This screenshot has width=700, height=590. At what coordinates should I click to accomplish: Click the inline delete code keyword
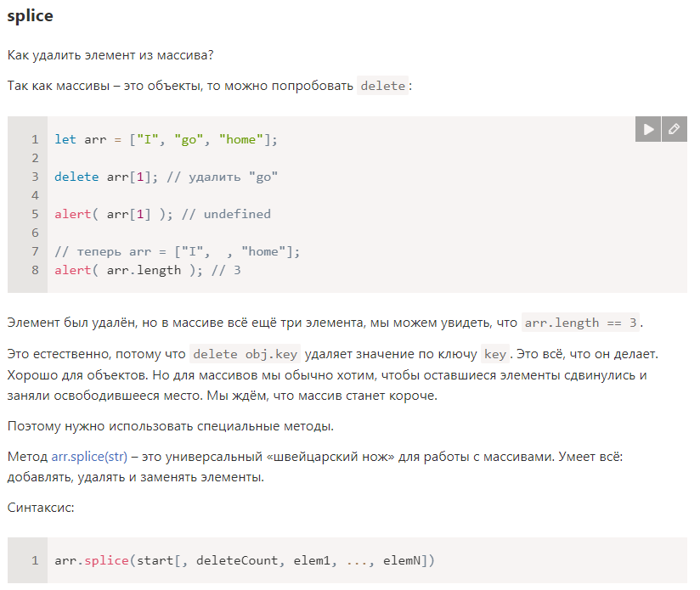(382, 86)
